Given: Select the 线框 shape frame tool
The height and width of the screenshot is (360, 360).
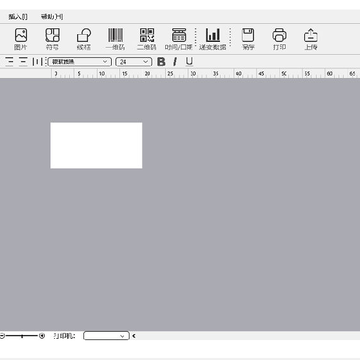Looking at the screenshot, I should point(84,39).
